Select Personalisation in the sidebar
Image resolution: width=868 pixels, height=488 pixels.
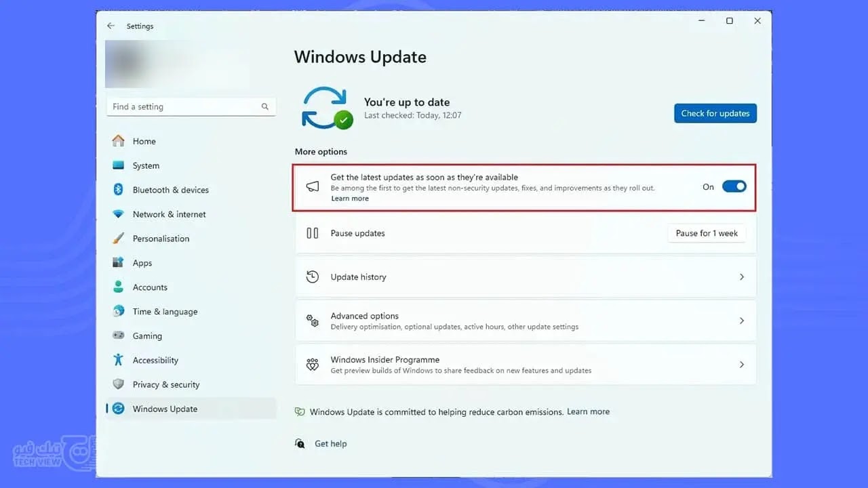pos(191,239)
